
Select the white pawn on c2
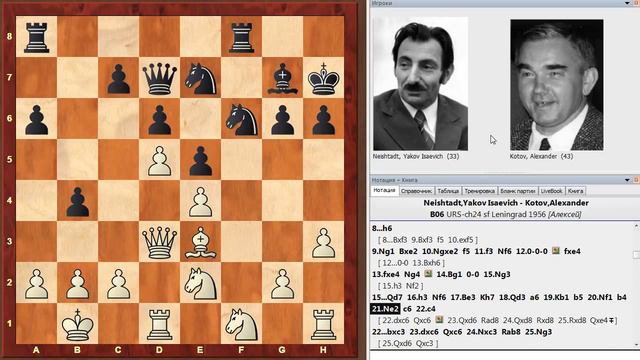[x=118, y=283]
